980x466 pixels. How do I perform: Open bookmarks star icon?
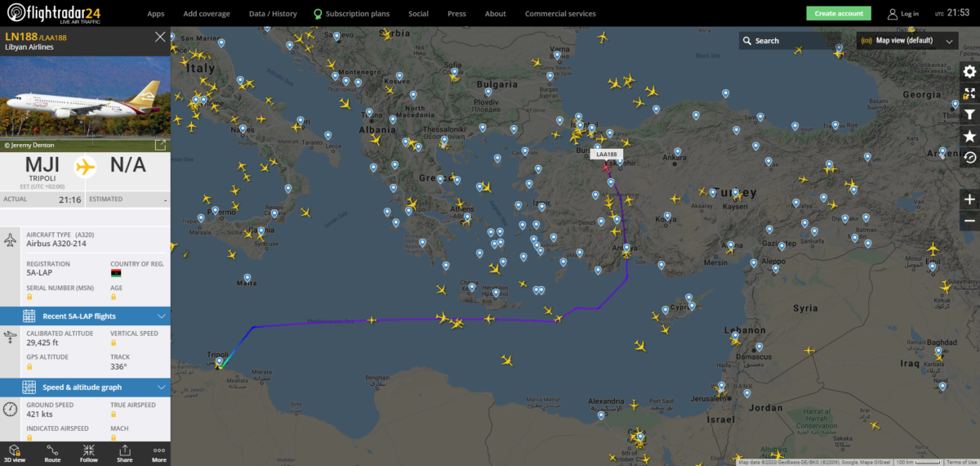[x=969, y=136]
